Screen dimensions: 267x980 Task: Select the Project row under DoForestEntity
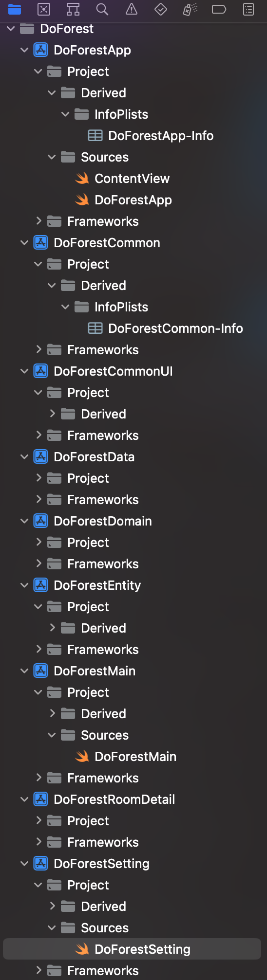pyautogui.click(x=133, y=607)
